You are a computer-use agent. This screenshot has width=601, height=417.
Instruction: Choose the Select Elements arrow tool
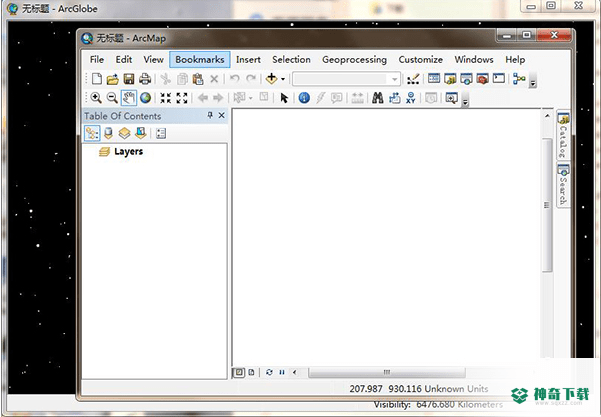tap(284, 98)
